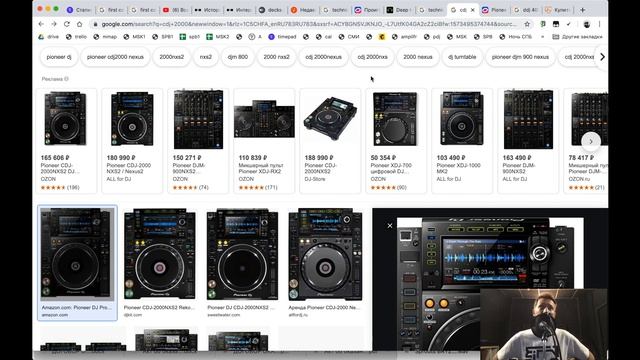Image resolution: width=640 pixels, height=360 pixels.
Task: Select the djm 800 suggestion chip
Action: coord(238,57)
